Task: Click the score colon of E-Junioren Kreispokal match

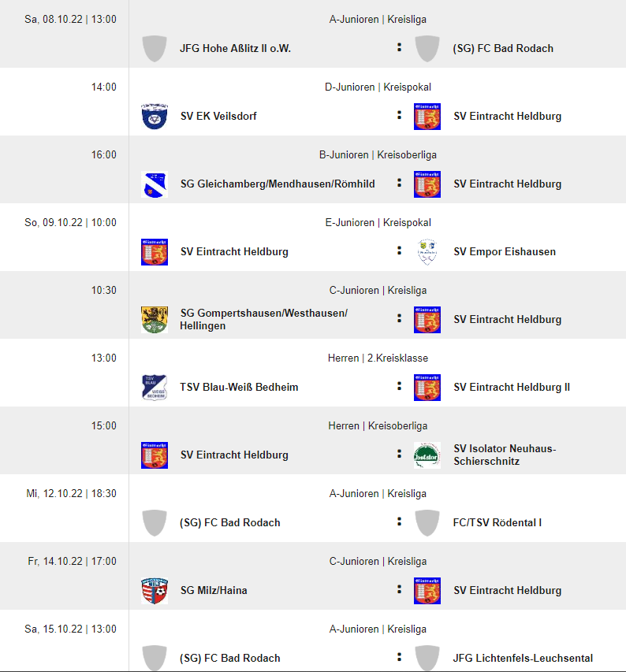Action: coord(399,251)
